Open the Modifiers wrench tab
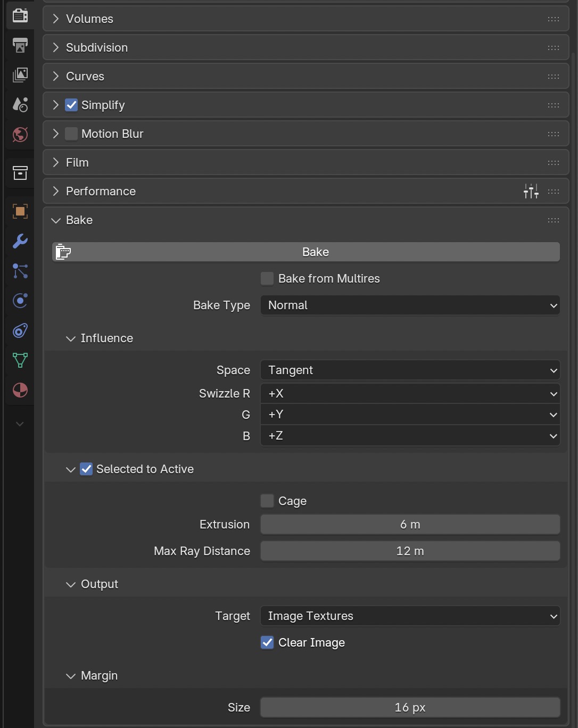This screenshot has height=728, width=578. 20,241
